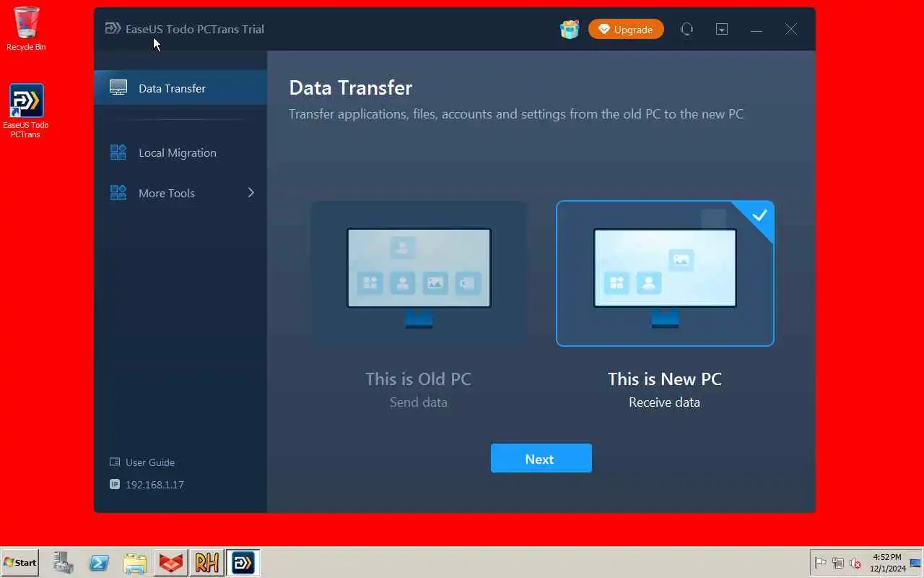The image size is (924, 578).
Task: Click the 'Receive data' caption
Action: (664, 402)
